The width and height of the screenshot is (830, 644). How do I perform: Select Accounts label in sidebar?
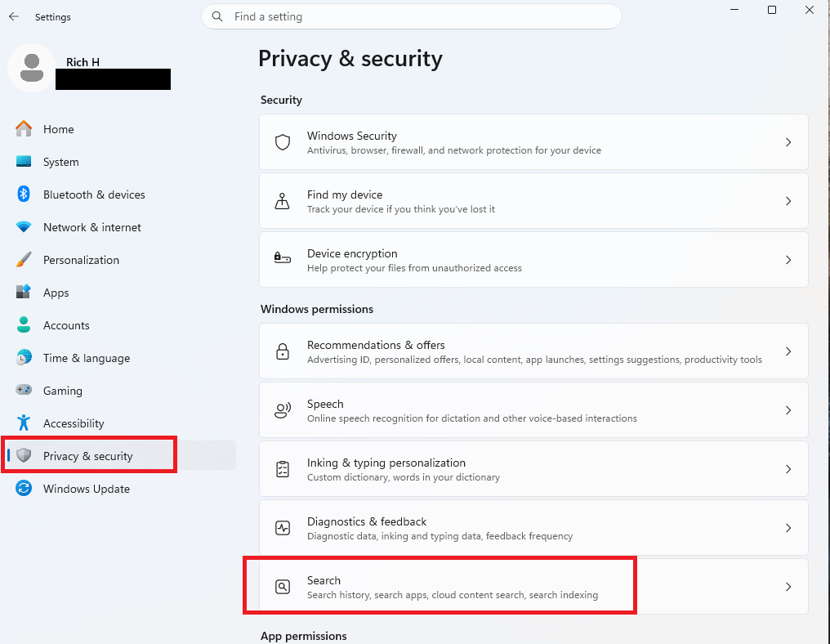(x=66, y=325)
